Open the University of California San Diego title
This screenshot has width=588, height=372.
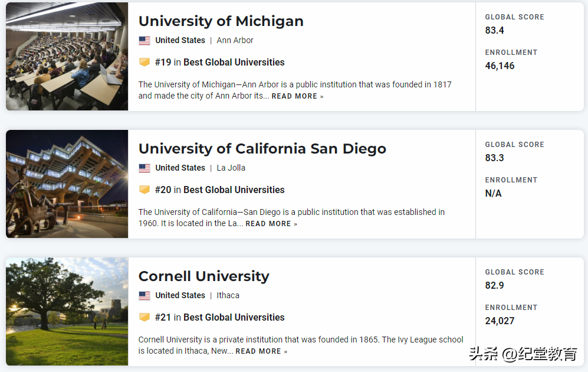tap(262, 149)
